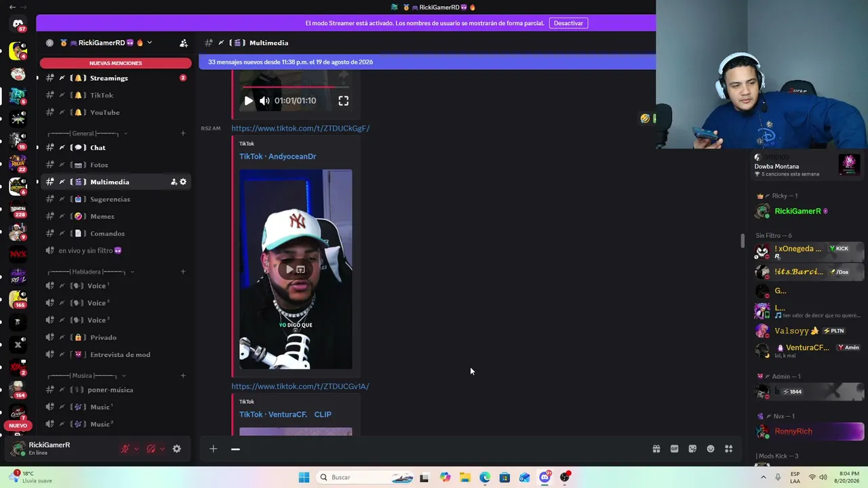Open the Comandos channel
This screenshot has width=868, height=488.
click(115, 234)
